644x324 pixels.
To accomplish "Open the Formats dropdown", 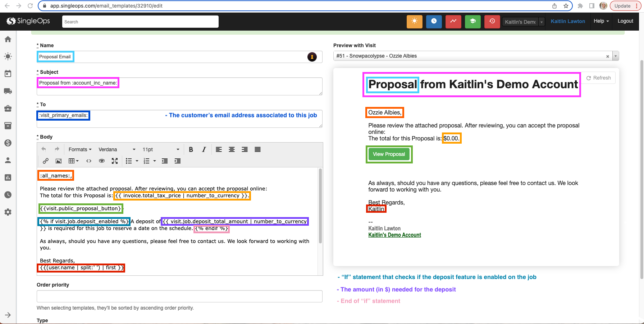I will [80, 149].
